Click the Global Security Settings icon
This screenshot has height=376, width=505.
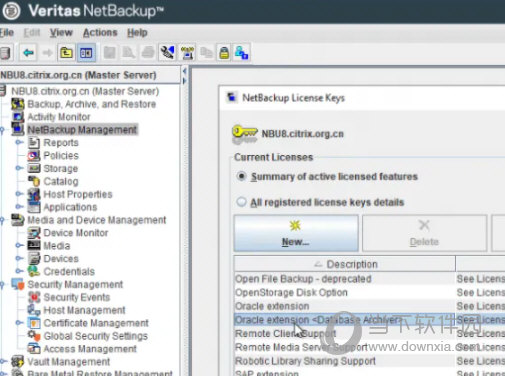[x=34, y=336]
